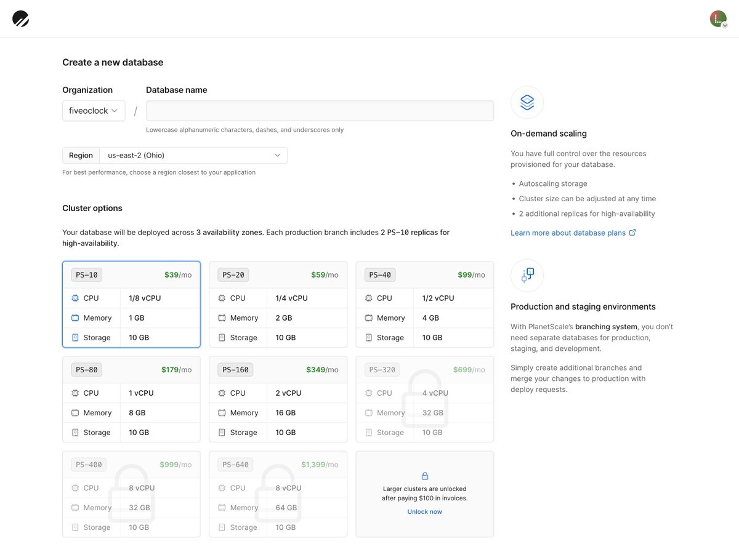Open the user avatar account menu
The width and height of the screenshot is (739, 560).
click(719, 18)
